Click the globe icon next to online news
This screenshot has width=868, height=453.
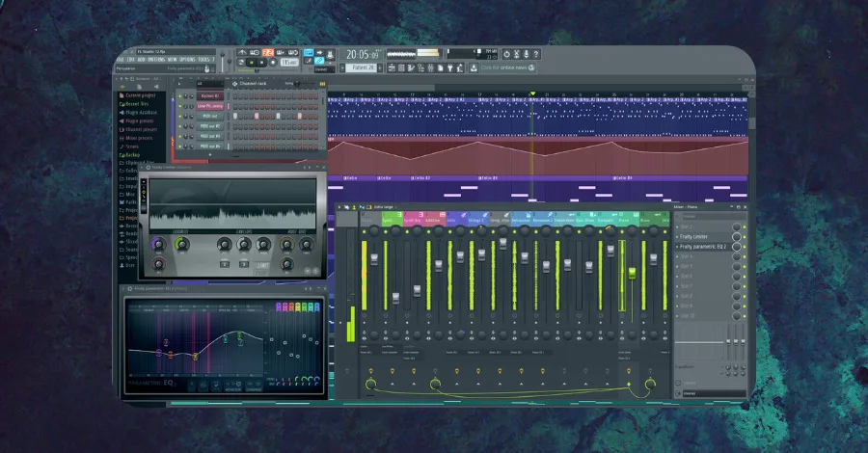coord(531,68)
